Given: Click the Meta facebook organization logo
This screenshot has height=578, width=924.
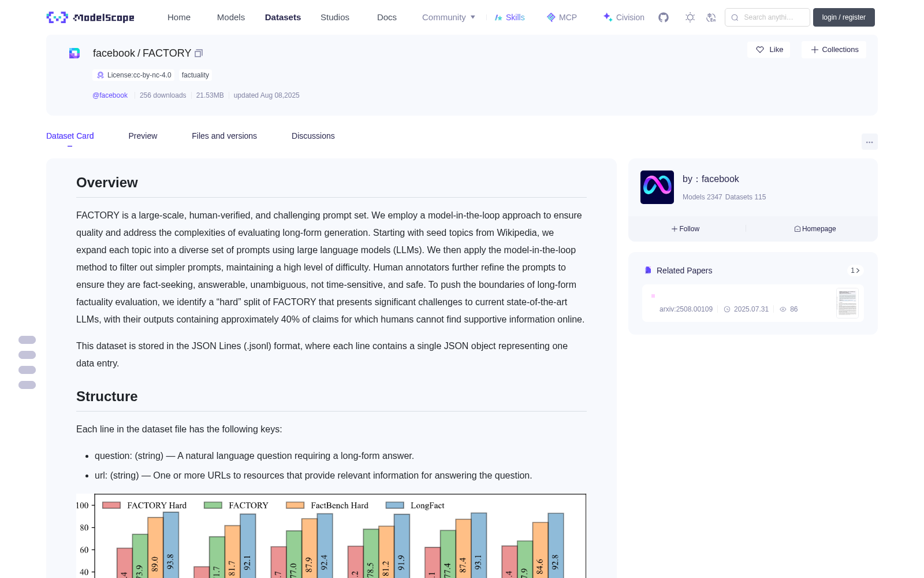Looking at the screenshot, I should 657,187.
